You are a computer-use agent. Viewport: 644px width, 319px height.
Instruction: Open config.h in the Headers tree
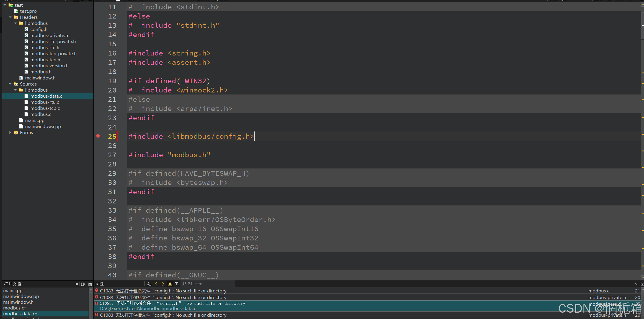pos(39,29)
